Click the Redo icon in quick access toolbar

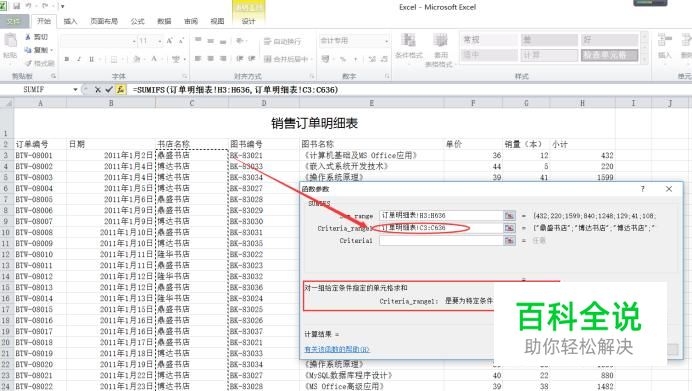tap(45, 6)
